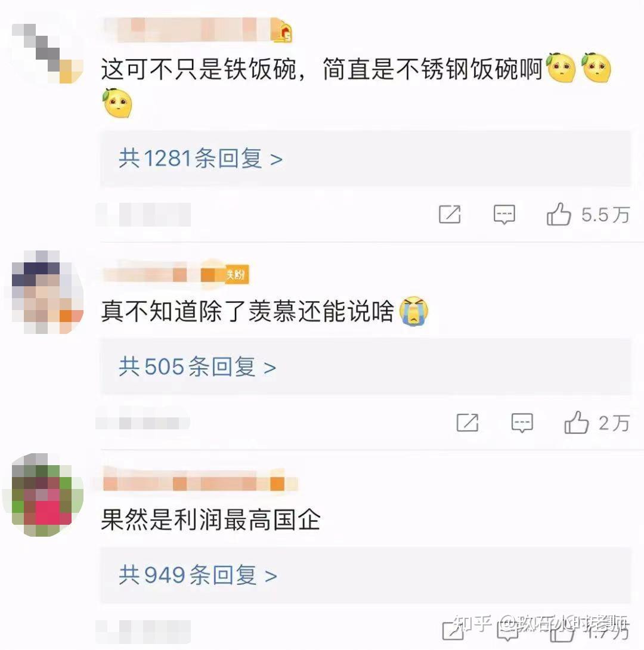Screen dimensions: 644x650
Task: Expand the 共505条回复 replies
Action: (x=197, y=367)
